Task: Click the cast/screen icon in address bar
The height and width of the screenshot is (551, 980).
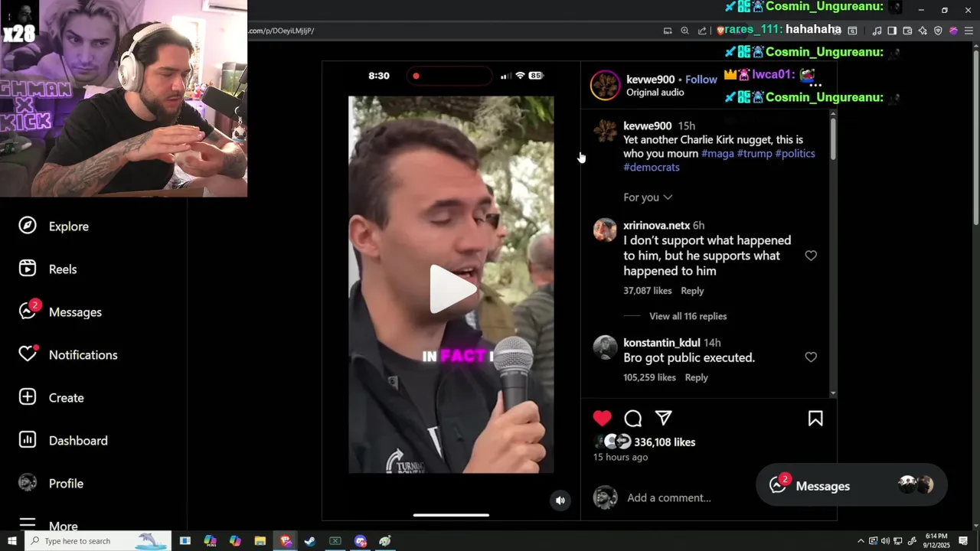Action: pos(668,31)
